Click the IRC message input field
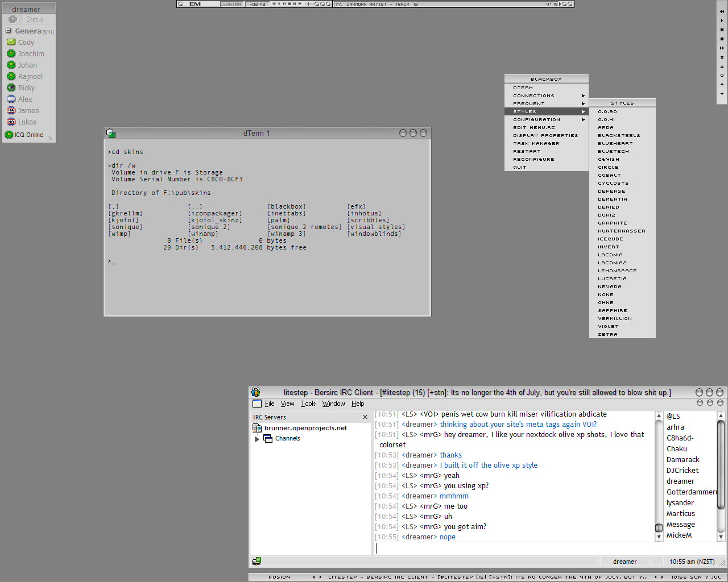 [x=512, y=548]
